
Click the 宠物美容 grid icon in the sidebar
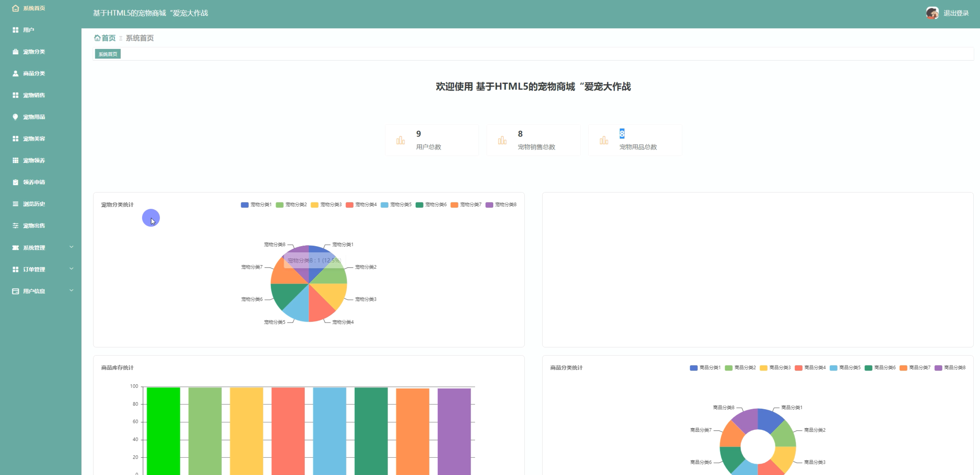pyautogui.click(x=15, y=139)
